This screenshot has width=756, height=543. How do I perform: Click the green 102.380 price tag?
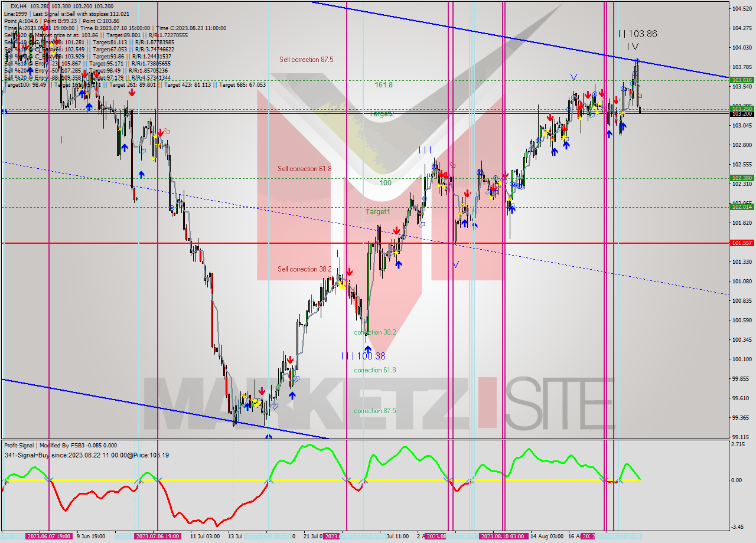[x=741, y=178]
